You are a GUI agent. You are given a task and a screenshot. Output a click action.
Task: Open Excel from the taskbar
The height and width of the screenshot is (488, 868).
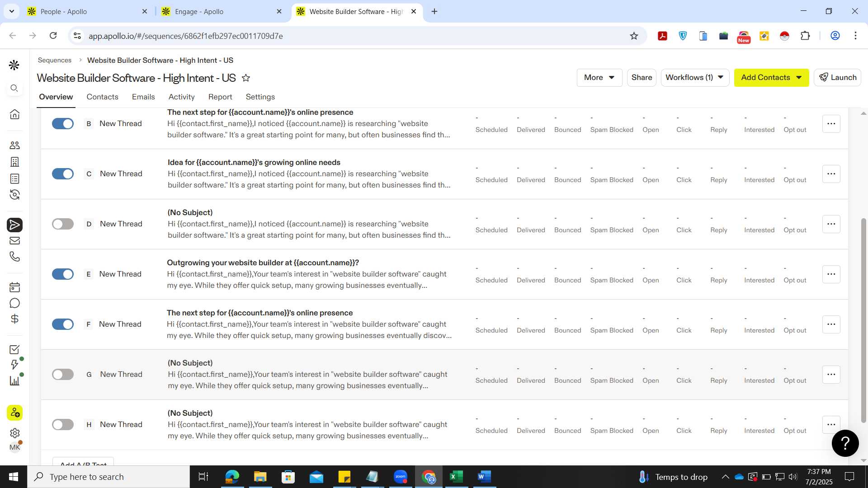[x=456, y=477]
